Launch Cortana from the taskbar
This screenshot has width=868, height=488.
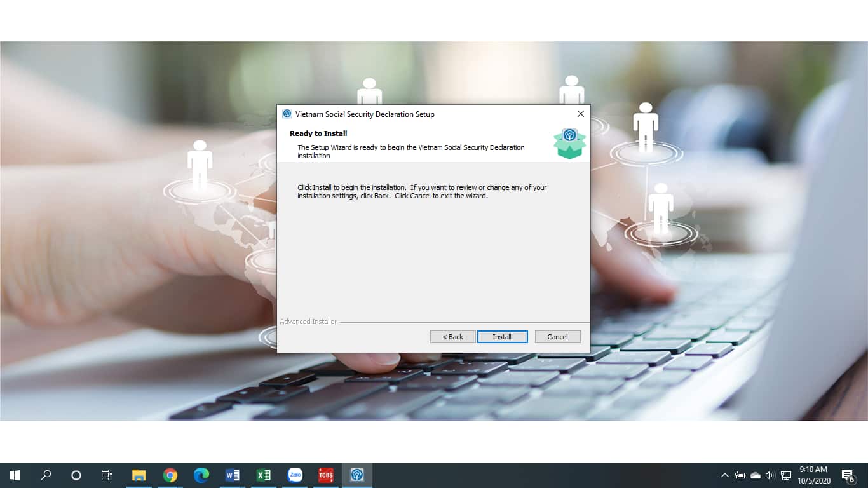(x=76, y=475)
